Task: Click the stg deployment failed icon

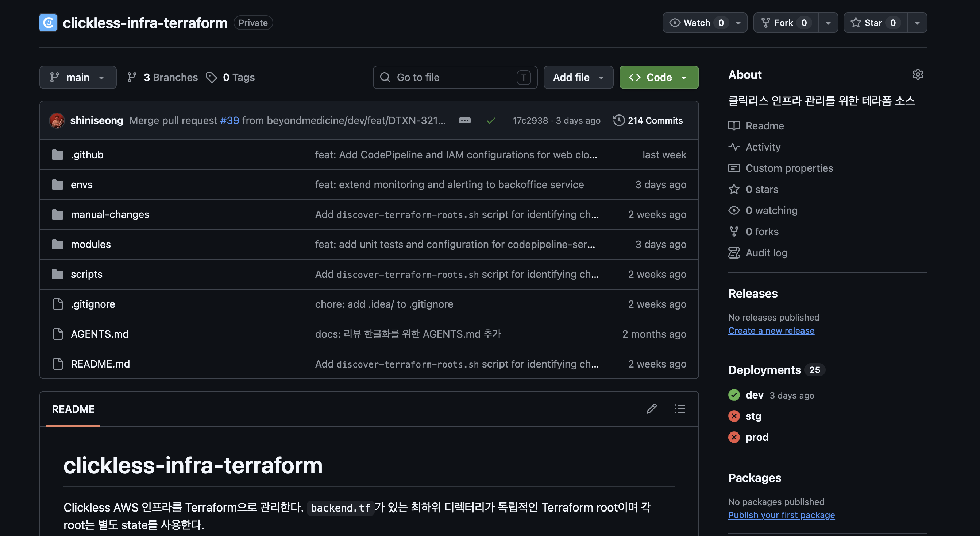Action: (x=734, y=416)
